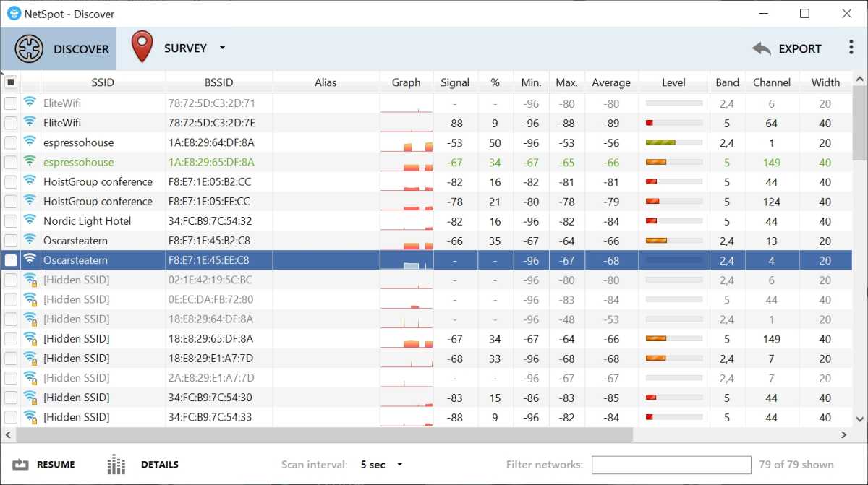Image resolution: width=868 pixels, height=485 pixels.
Task: Open the Survey dropdown arrow
Action: pyautogui.click(x=221, y=48)
